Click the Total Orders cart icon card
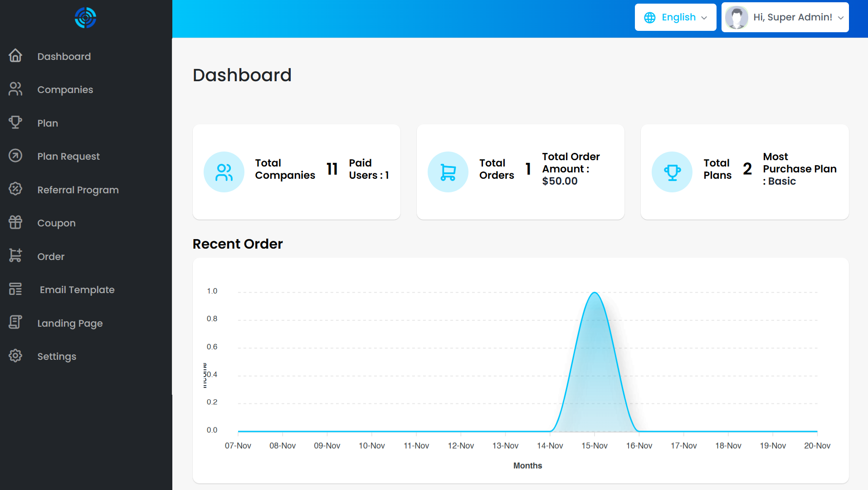Screen dimensions: 868x490 (448, 172)
